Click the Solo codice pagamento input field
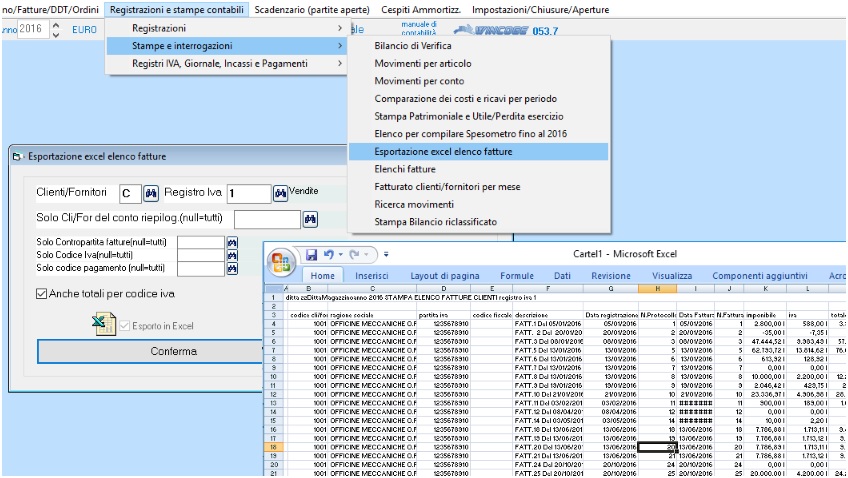848x478 pixels. tap(201, 269)
